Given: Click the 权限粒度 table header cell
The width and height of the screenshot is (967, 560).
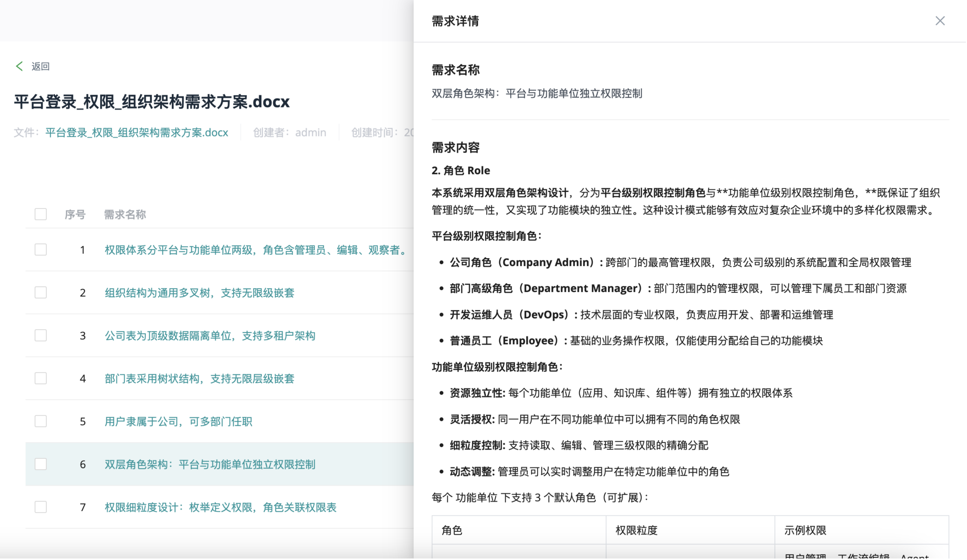Looking at the screenshot, I should [x=690, y=530].
